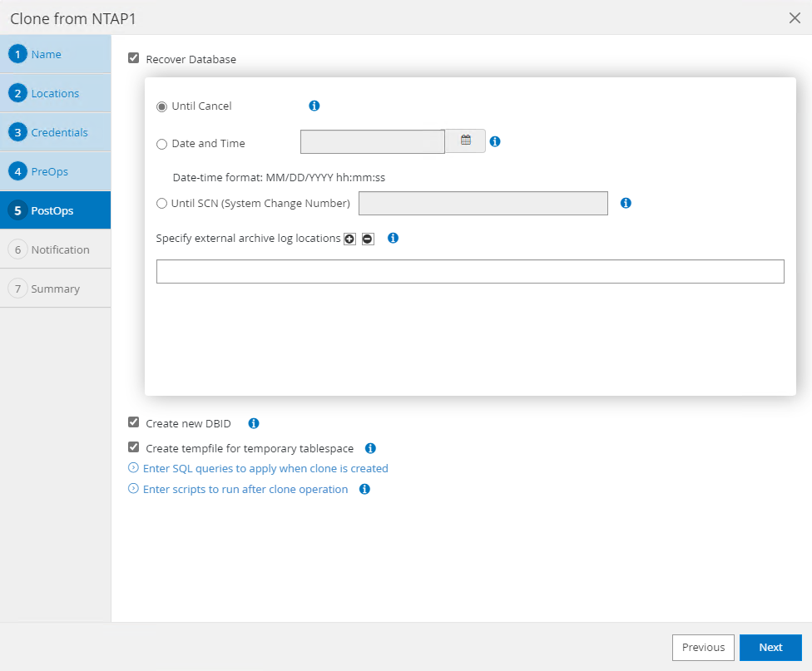Click info icon next to Create new DBID
Image resolution: width=812 pixels, height=671 pixels.
(255, 423)
